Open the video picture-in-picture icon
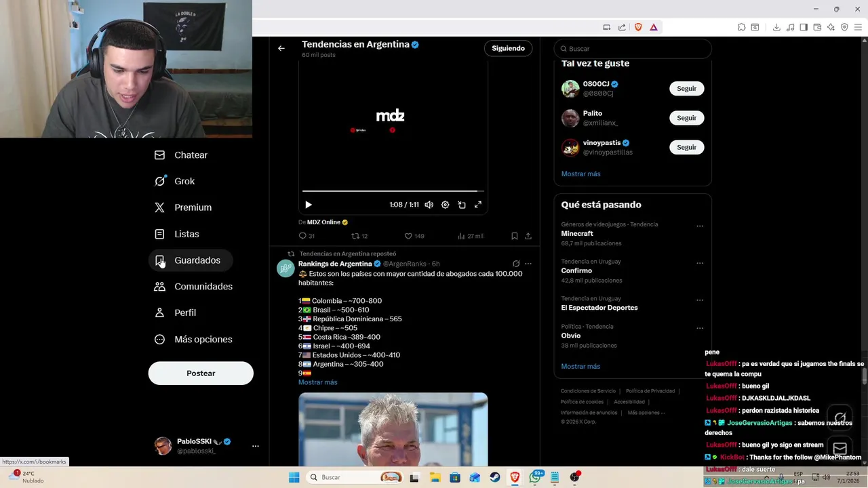 click(462, 205)
